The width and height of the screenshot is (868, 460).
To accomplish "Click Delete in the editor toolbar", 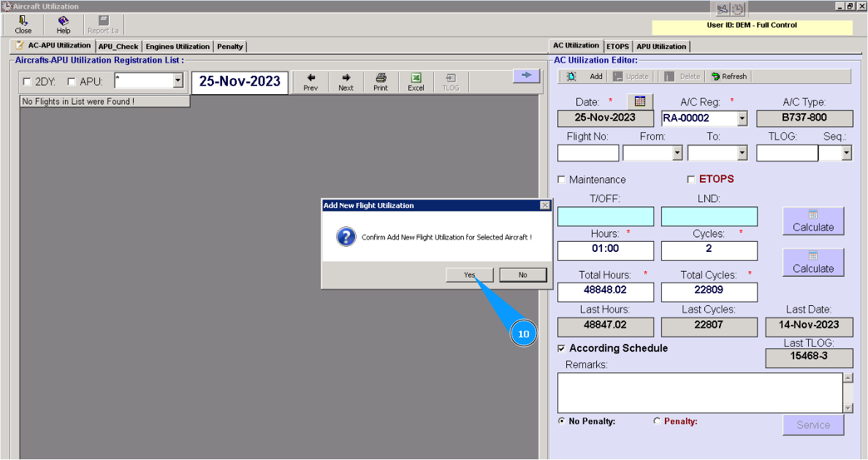I will point(682,76).
